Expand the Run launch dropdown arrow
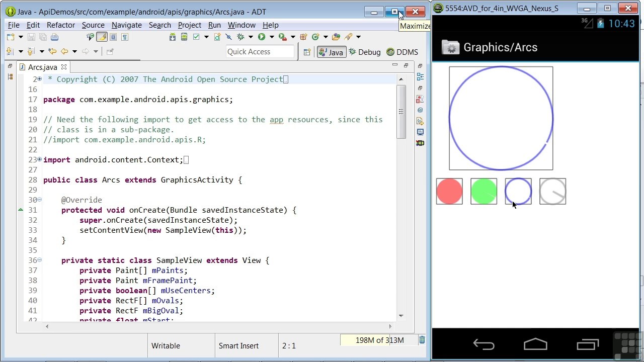This screenshot has height=362, width=644. point(272,37)
